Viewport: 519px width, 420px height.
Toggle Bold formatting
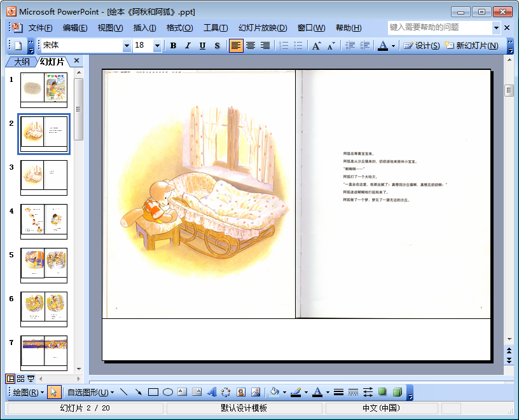coord(173,46)
